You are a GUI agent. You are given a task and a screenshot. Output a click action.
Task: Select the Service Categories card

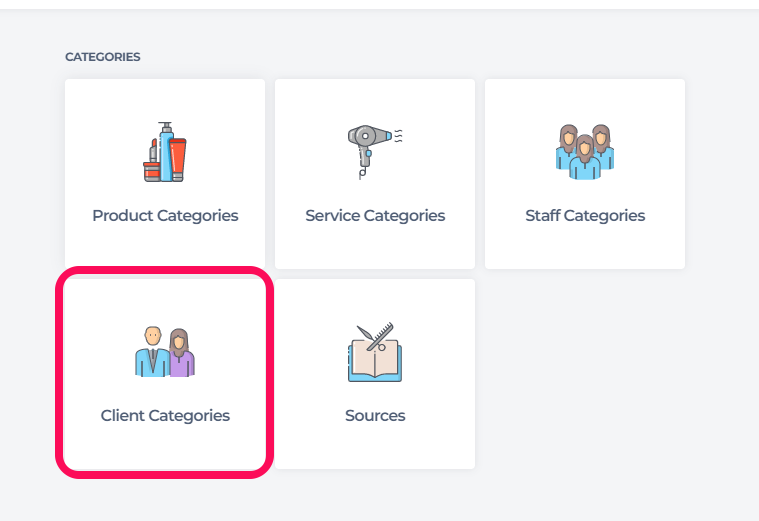tap(375, 174)
